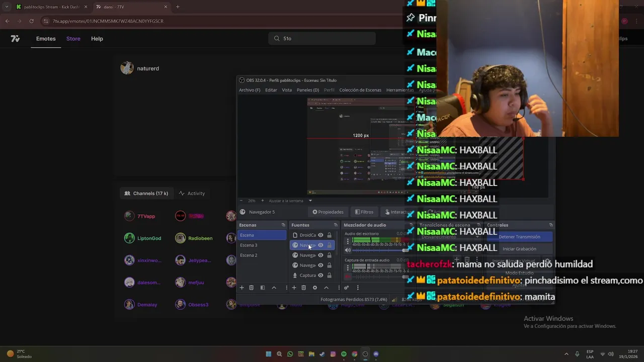The height and width of the screenshot is (362, 644).
Task: Open audio mixer bottom three-dot menu
Action: pos(358,288)
